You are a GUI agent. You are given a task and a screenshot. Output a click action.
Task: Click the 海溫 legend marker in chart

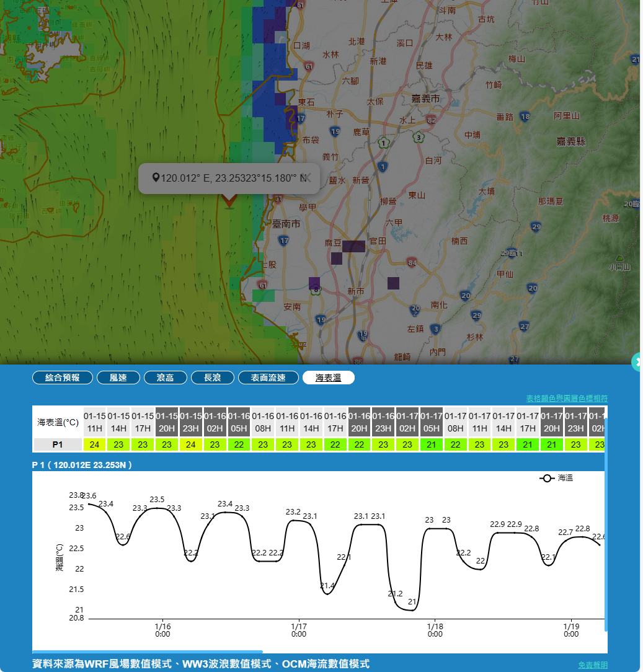547,479
